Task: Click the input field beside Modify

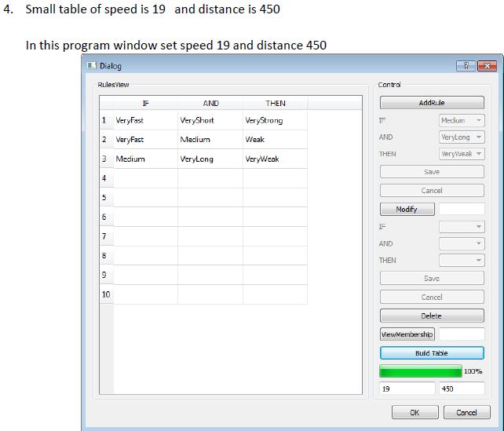Action: [461, 210]
